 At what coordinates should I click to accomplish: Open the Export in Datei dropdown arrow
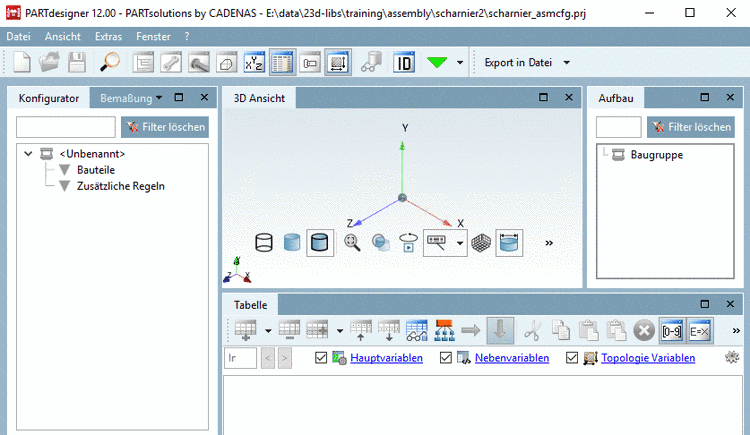tap(566, 62)
